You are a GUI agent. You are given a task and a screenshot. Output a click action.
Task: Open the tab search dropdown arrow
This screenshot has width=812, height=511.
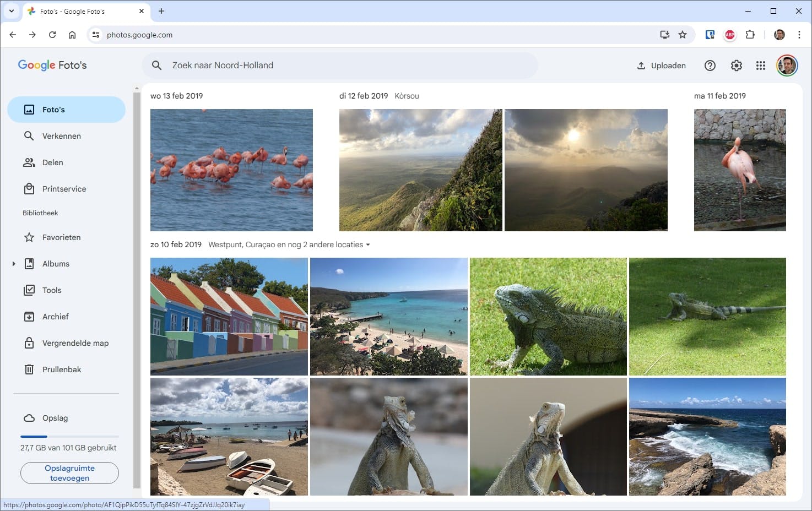pos(11,11)
